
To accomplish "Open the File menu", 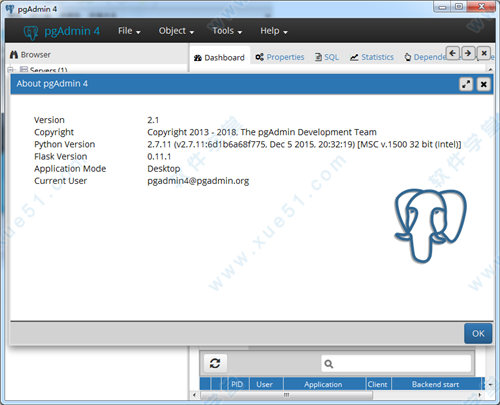I will point(129,31).
